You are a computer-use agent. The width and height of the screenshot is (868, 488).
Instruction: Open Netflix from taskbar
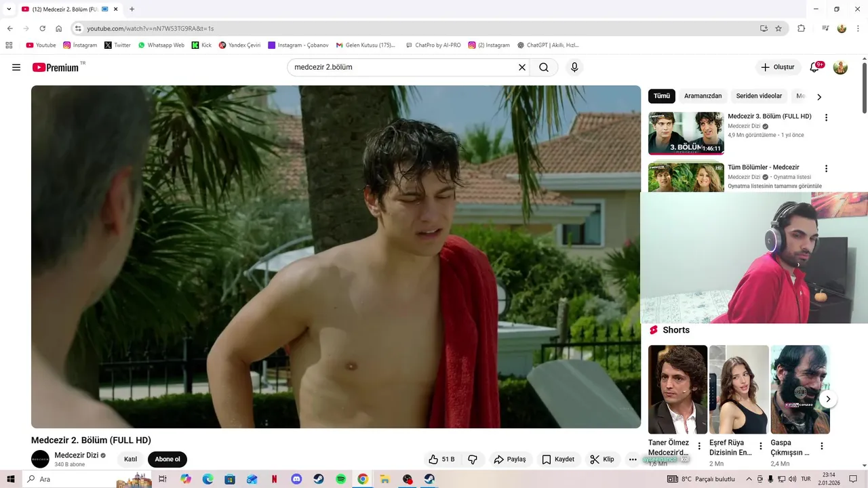click(274, 479)
